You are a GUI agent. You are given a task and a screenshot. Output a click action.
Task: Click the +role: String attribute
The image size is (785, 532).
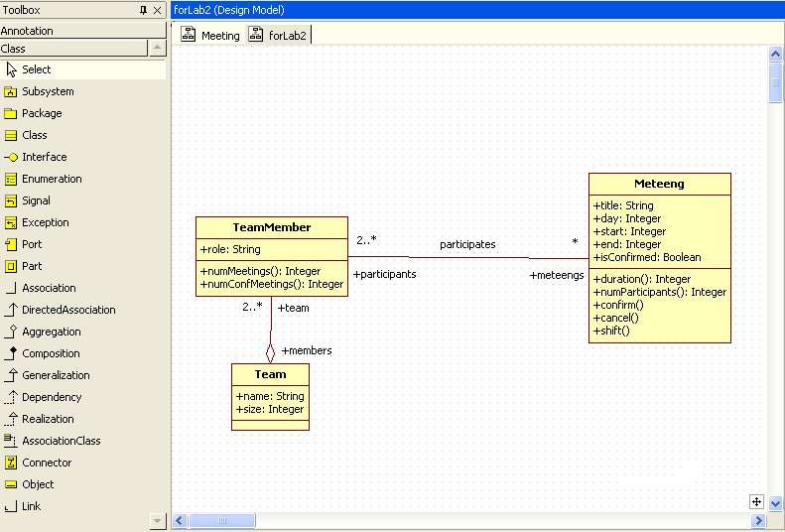[230, 249]
